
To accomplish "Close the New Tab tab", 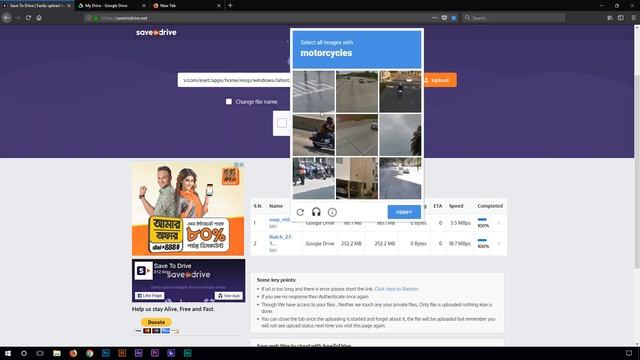I will tap(219, 6).
